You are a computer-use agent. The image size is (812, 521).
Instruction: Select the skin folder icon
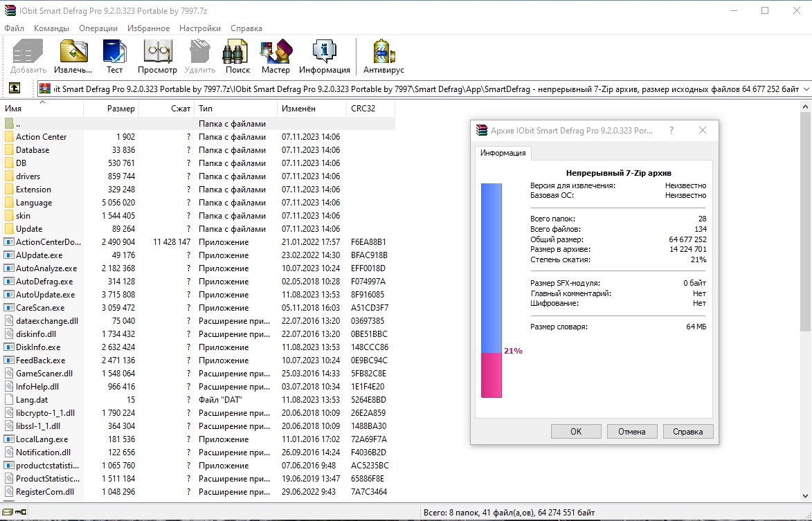tap(9, 216)
